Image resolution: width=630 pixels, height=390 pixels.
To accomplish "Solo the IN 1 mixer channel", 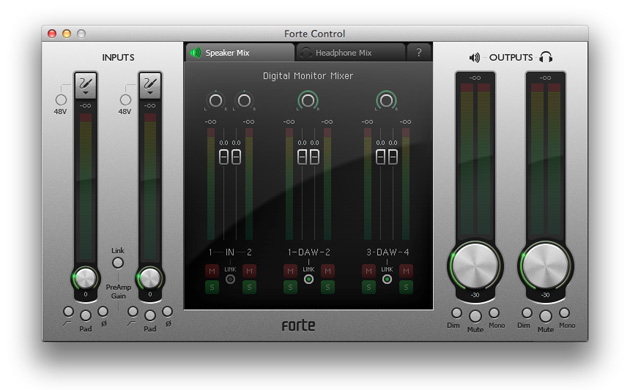I will pos(212,287).
